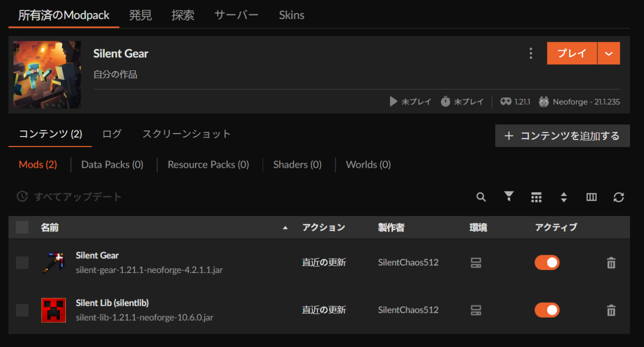Select the Resource Packs (0) category
Viewport: 644px width, 347px height.
point(208,165)
